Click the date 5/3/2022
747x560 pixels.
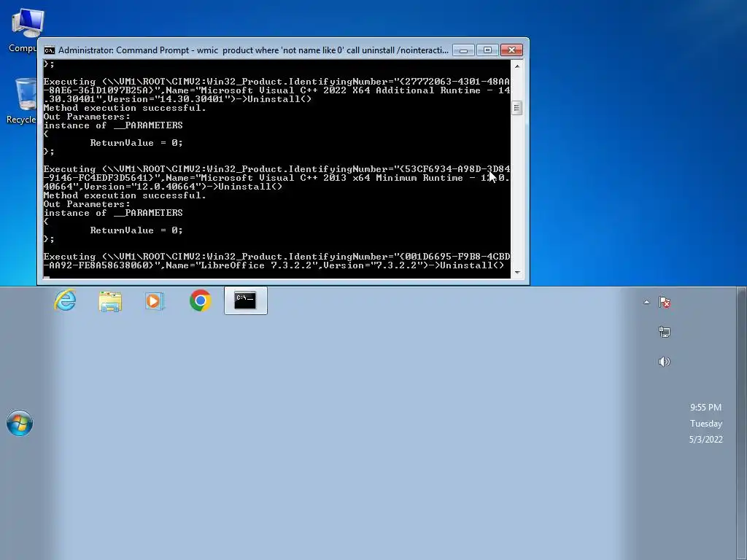pyautogui.click(x=705, y=440)
